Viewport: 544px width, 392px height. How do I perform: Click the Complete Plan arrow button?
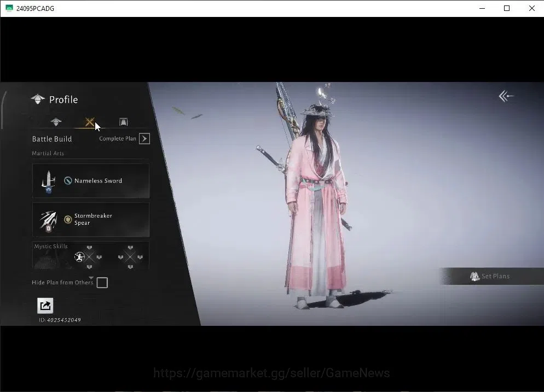click(x=144, y=139)
